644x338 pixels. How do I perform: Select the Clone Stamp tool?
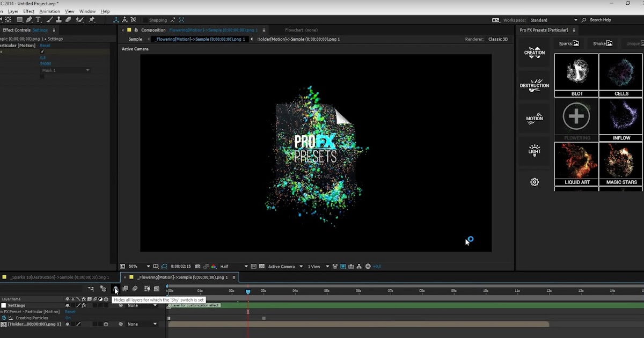click(x=59, y=19)
